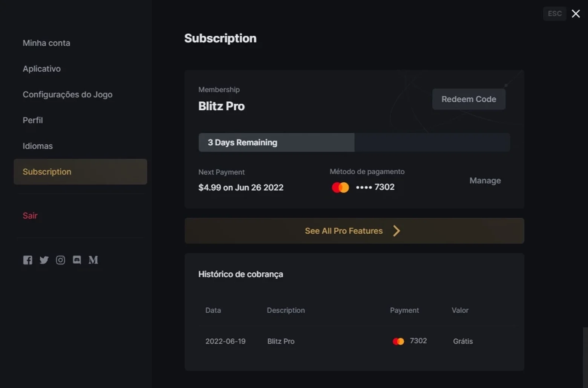
Task: Open the Facebook social icon
Action: coord(28,260)
